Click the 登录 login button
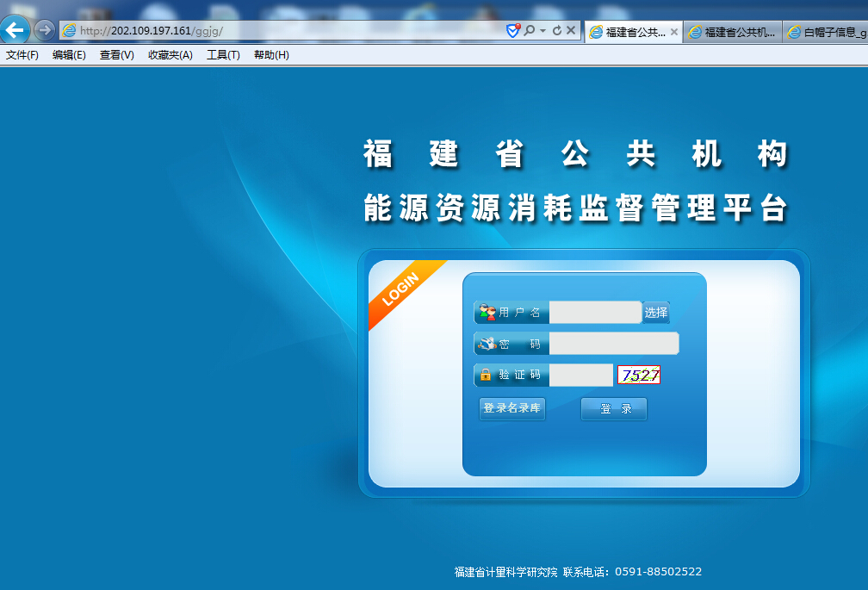Viewport: 868px width, 590px height. tap(614, 409)
